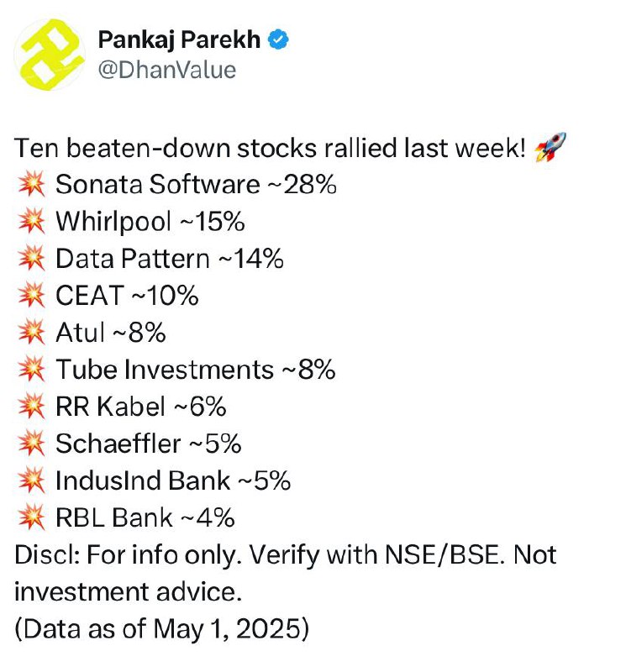Click the burst emoji beside Data Pattern
The height and width of the screenshot is (672, 626).
point(31,259)
